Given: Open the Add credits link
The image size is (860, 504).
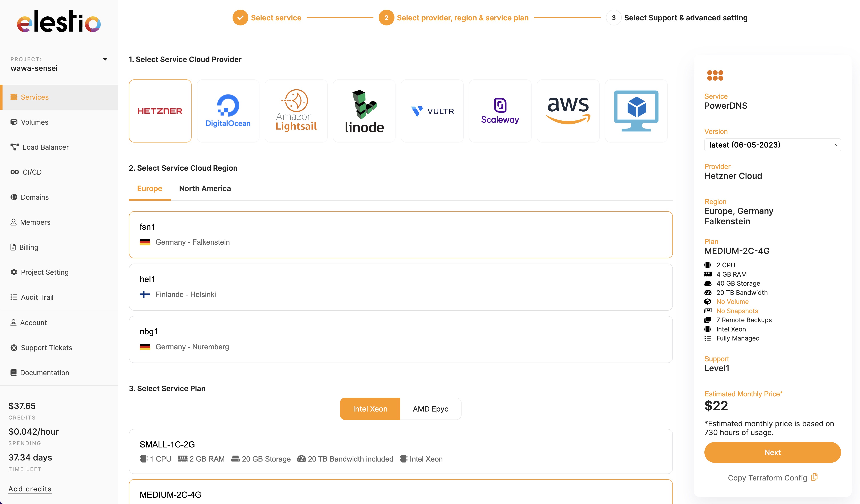Looking at the screenshot, I should (x=30, y=489).
